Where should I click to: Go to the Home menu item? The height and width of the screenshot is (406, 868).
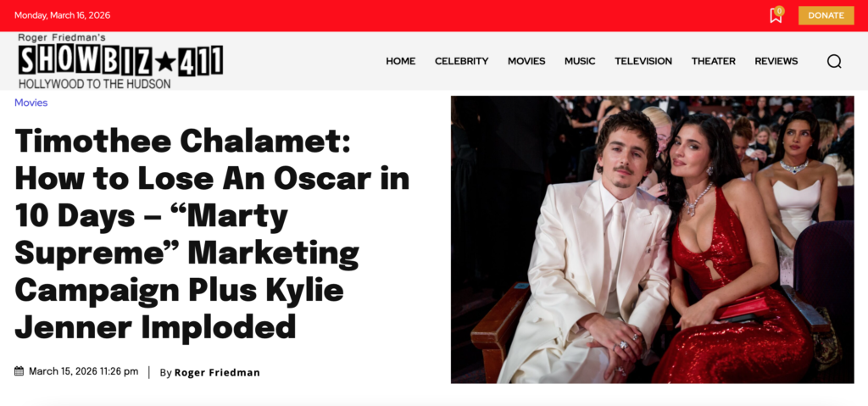click(400, 61)
